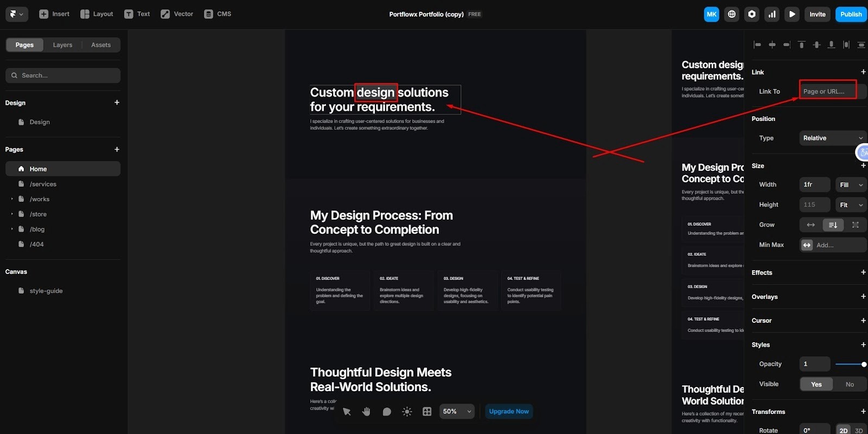Open the Framer logo main menu

[17, 14]
